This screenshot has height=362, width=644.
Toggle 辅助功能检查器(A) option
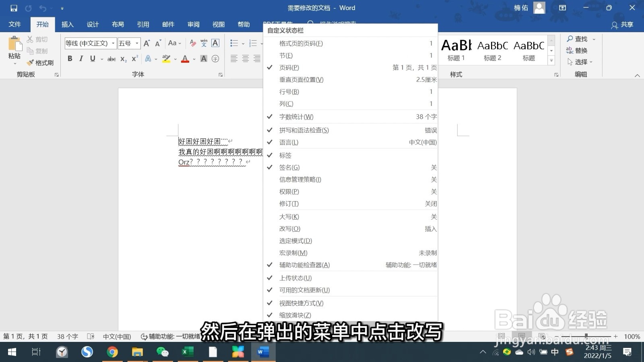(350, 265)
